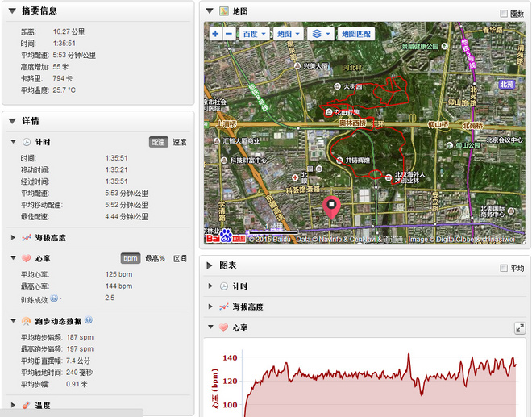Collapse the 摘要信息 summary panel
Image resolution: width=532 pixels, height=417 pixels.
[x=12, y=10]
